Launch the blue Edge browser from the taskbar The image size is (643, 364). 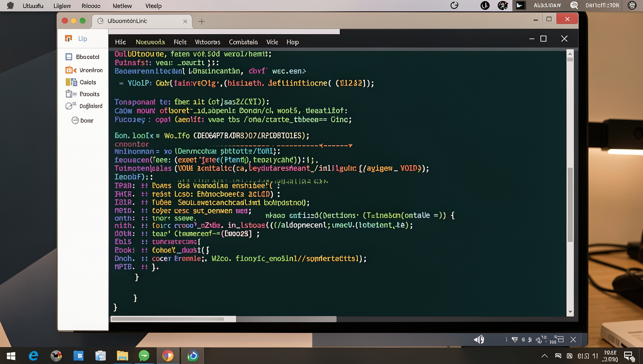[33, 356]
